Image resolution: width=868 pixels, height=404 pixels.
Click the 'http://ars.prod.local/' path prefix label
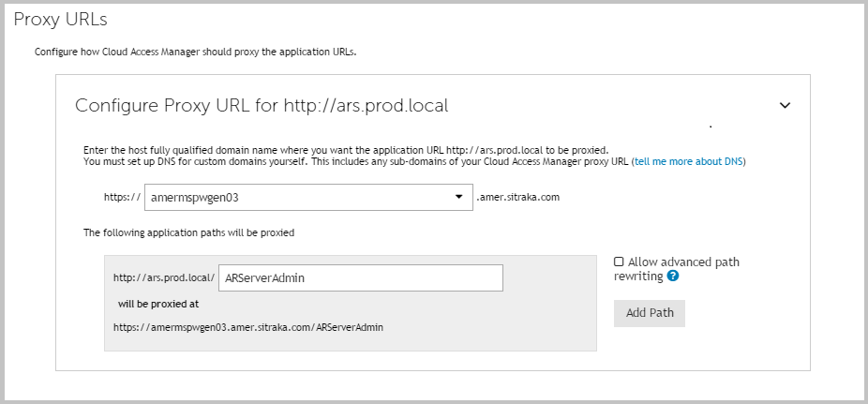click(x=164, y=278)
